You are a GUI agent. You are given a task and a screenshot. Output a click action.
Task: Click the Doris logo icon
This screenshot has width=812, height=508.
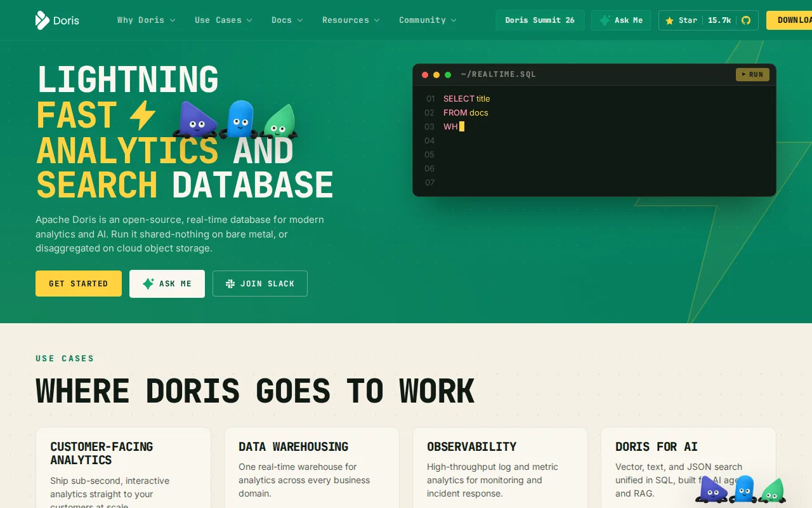coord(42,20)
